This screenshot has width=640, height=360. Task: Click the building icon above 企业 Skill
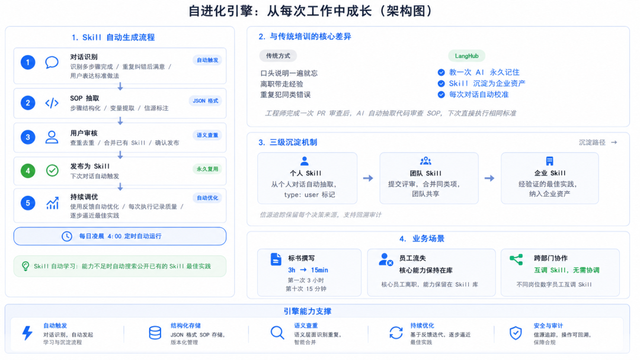click(x=549, y=161)
